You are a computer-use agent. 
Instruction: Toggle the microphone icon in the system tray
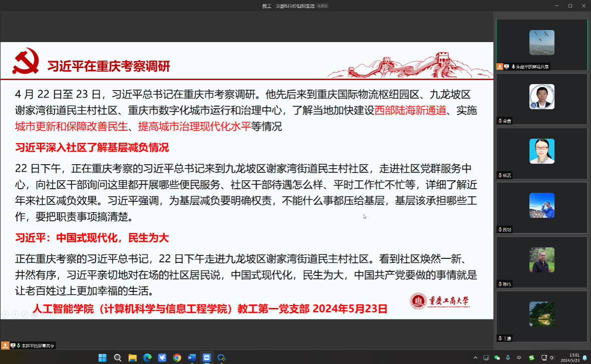coord(508,357)
